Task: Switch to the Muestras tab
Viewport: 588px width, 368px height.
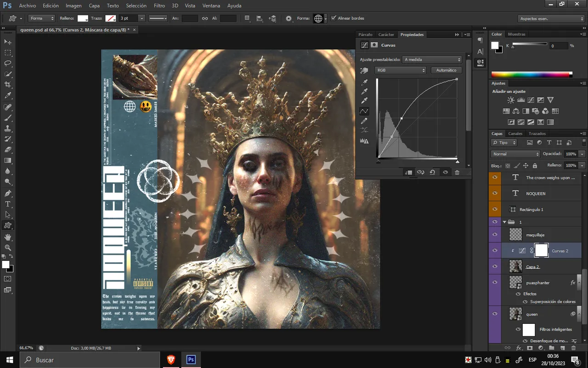Action: 517,34
